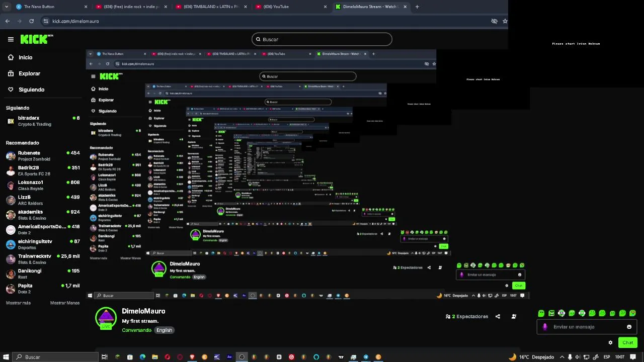Open the volume control in system tray
Screen dimensions: 644x362
(x=578, y=357)
